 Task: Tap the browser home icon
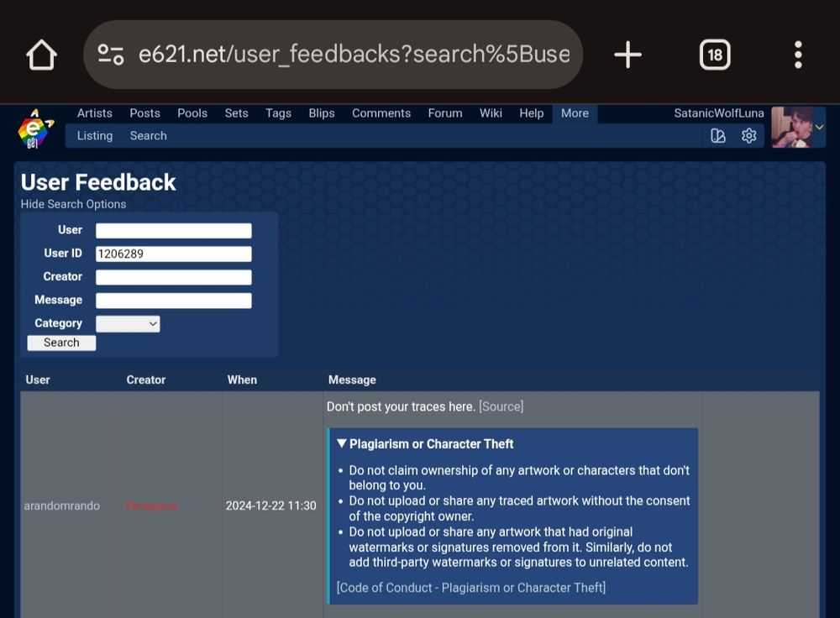click(41, 55)
